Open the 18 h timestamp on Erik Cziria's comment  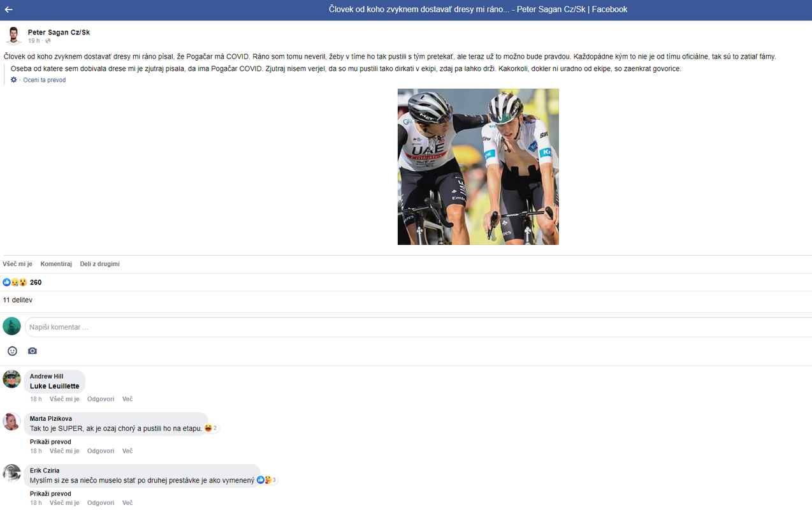coord(36,503)
